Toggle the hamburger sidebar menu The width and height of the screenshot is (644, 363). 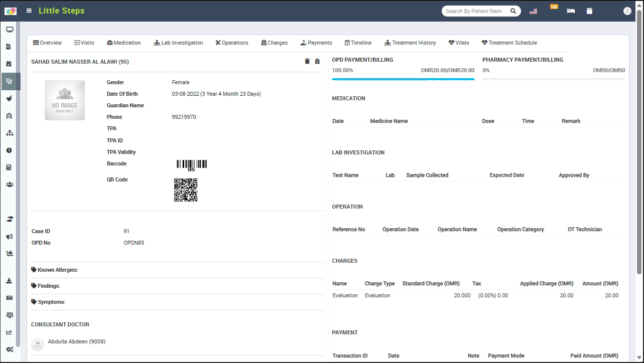(29, 11)
